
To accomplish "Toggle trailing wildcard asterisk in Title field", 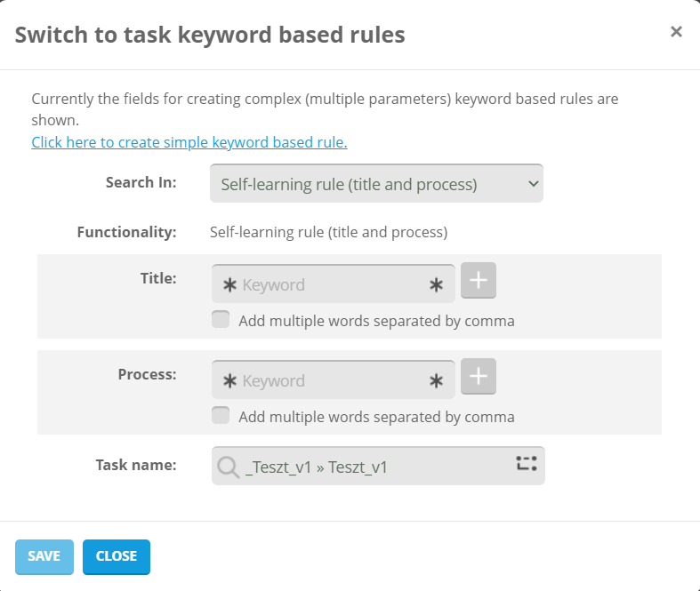I will (436, 285).
